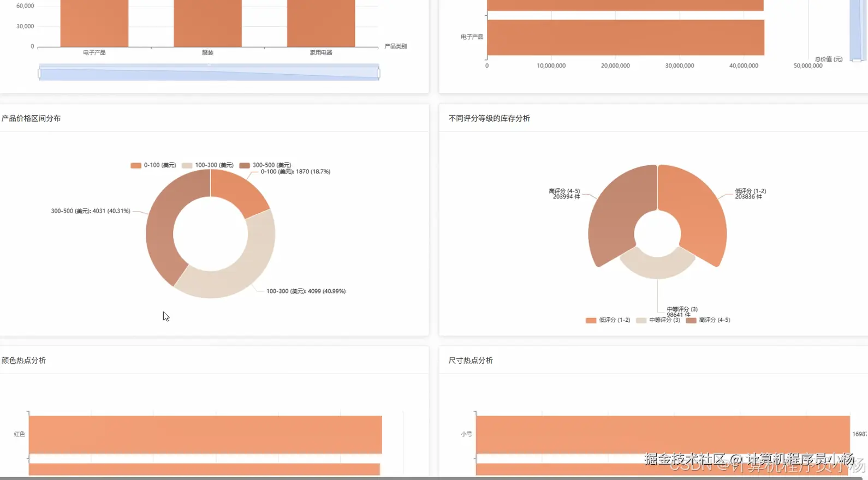
Task: Toggle the 低评分 (1-2) legend item
Action: (x=608, y=320)
